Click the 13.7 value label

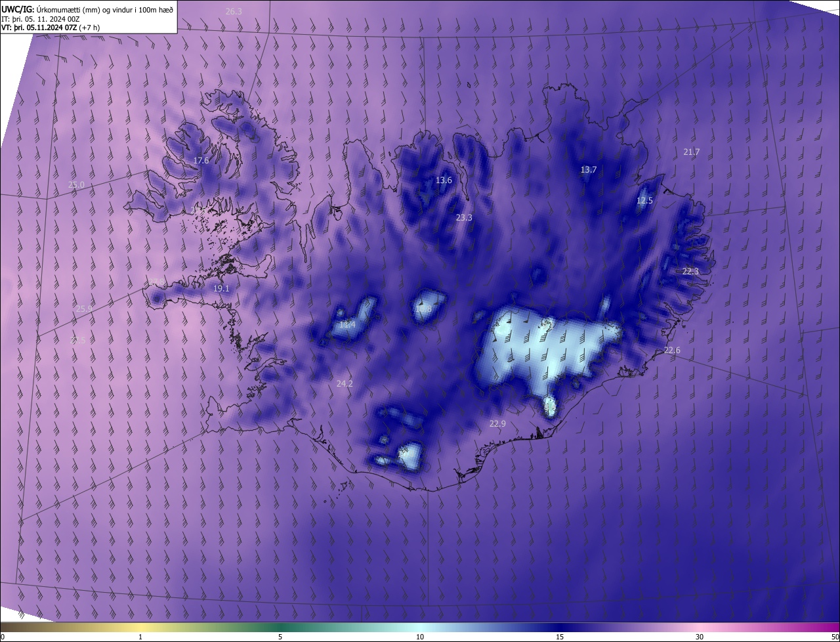coord(589,170)
